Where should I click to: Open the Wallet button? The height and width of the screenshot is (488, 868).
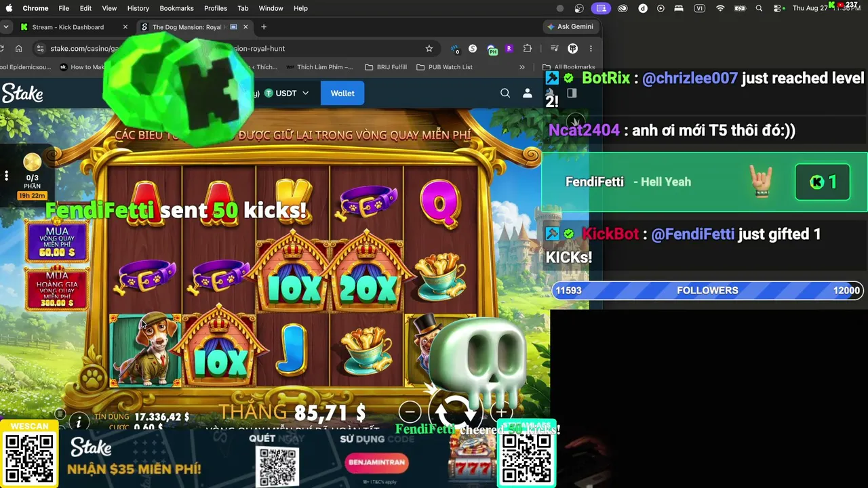tap(342, 93)
